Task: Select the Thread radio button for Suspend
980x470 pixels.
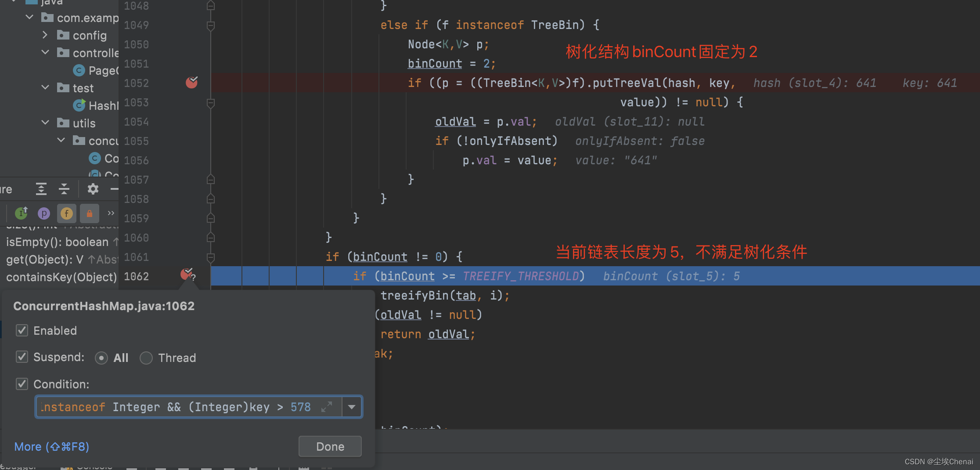Action: 146,358
